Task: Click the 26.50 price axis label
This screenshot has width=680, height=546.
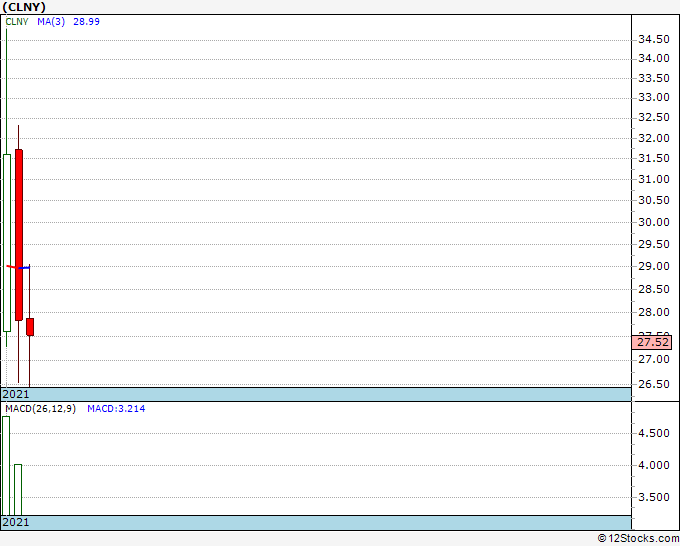Action: pyautogui.click(x=654, y=384)
